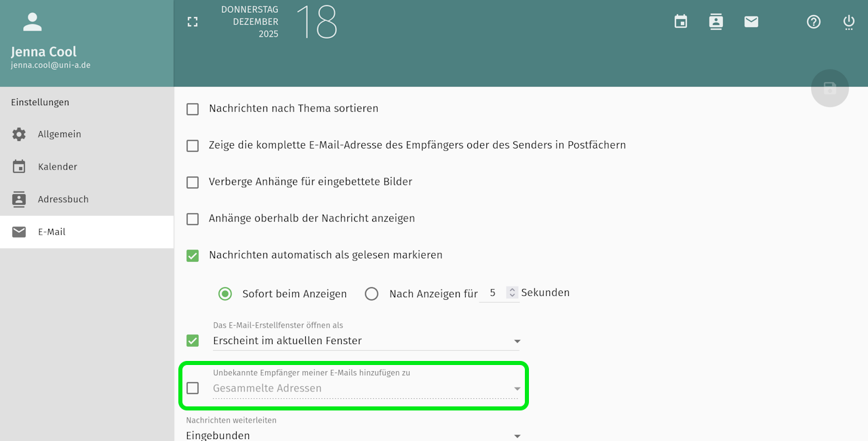Click the seconds stepper arrows

coord(513,292)
